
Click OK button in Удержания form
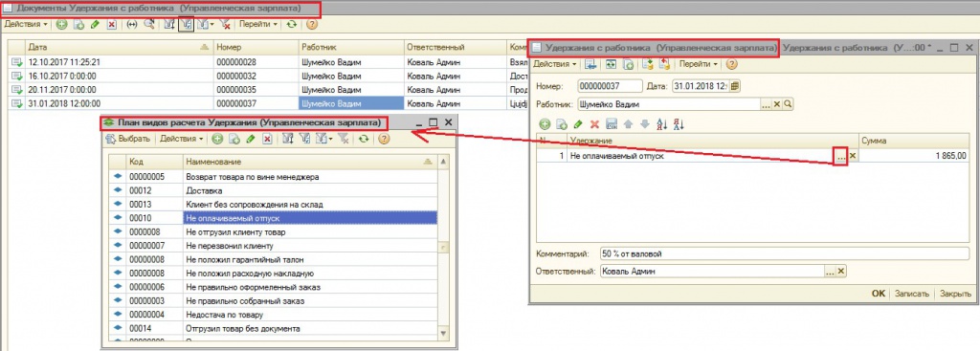coord(879,294)
